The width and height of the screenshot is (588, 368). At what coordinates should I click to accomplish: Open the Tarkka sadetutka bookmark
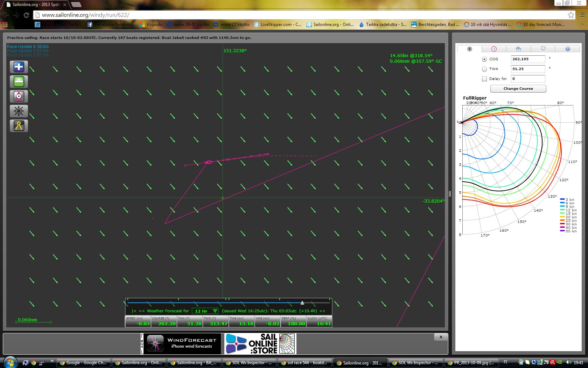(383, 25)
